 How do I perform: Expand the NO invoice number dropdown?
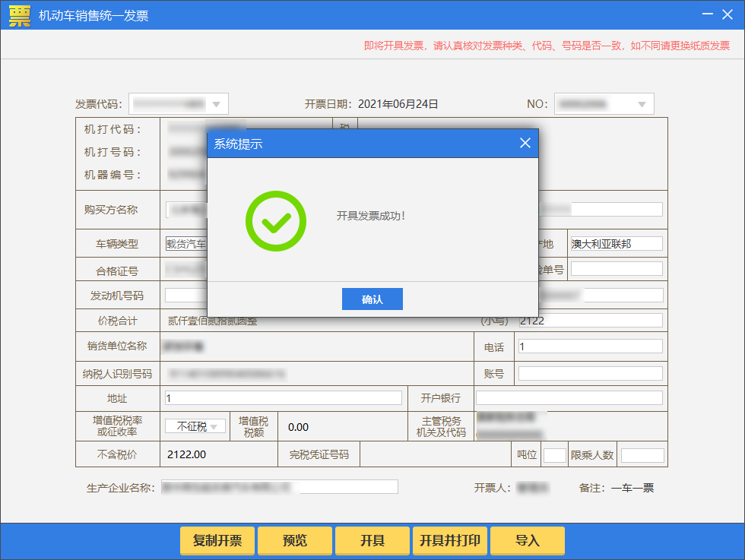pos(642,104)
